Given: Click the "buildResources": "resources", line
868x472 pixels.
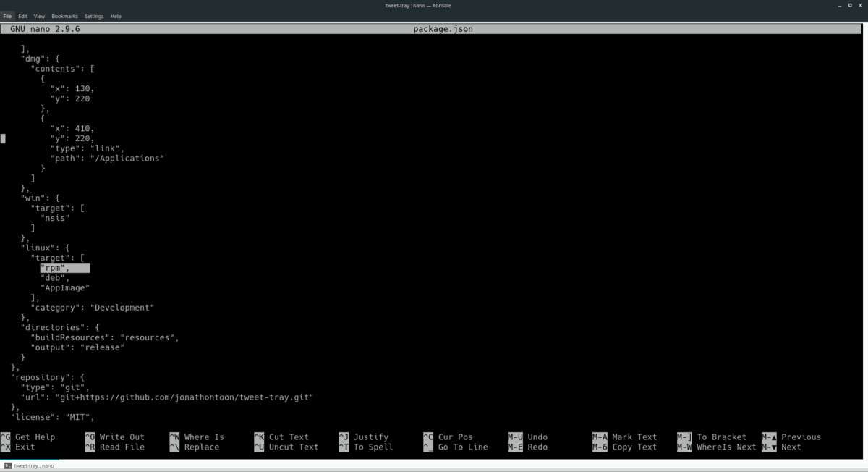Looking at the screenshot, I should click(105, 338).
